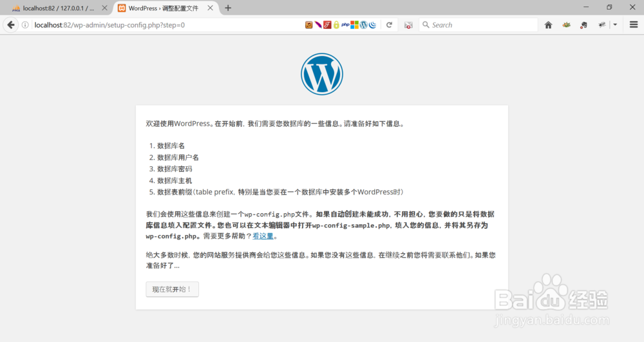Open the hamburger browser menu
The width and height of the screenshot is (644, 342).
pyautogui.click(x=634, y=25)
